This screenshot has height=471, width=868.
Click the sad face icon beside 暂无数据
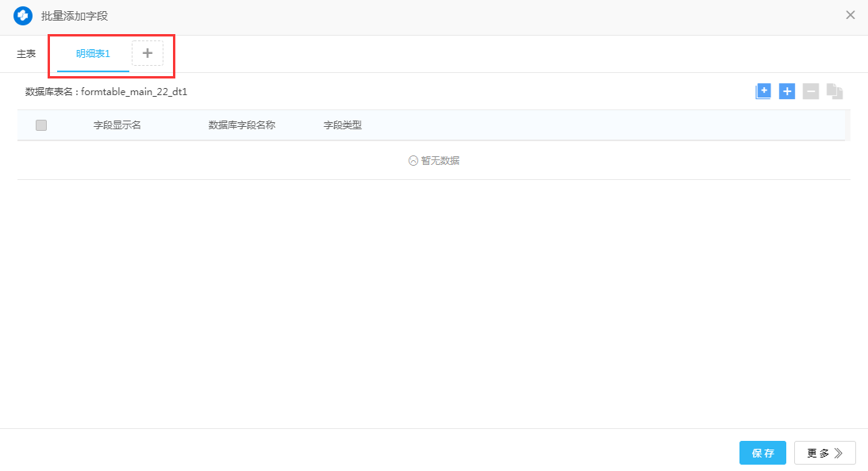(413, 160)
